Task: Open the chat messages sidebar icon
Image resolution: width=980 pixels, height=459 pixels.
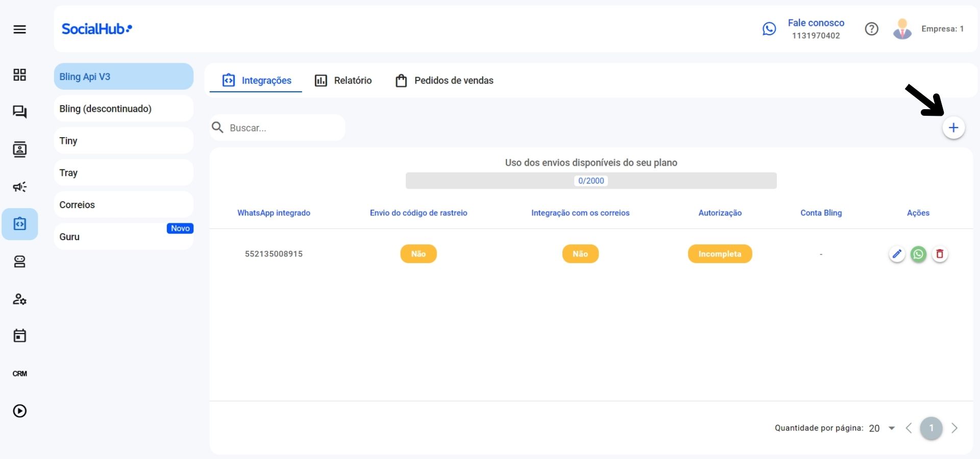Action: (20, 112)
